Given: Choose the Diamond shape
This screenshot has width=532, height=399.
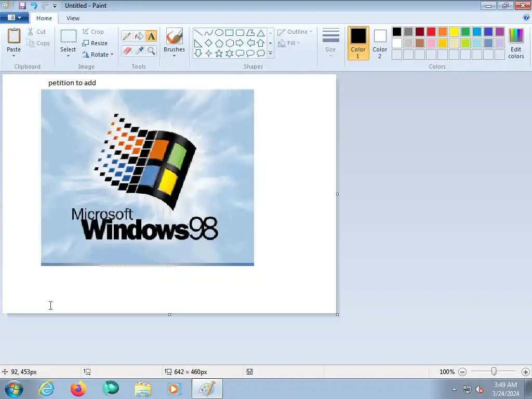Looking at the screenshot, I should tap(209, 43).
